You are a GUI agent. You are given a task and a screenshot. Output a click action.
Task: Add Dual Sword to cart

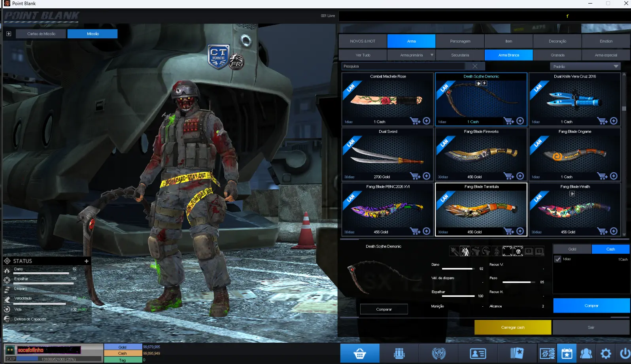click(415, 176)
